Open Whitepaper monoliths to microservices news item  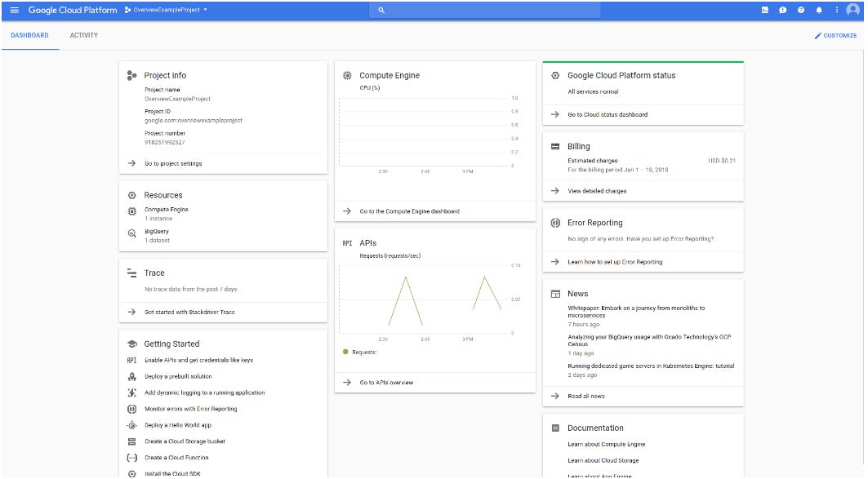[636, 312]
